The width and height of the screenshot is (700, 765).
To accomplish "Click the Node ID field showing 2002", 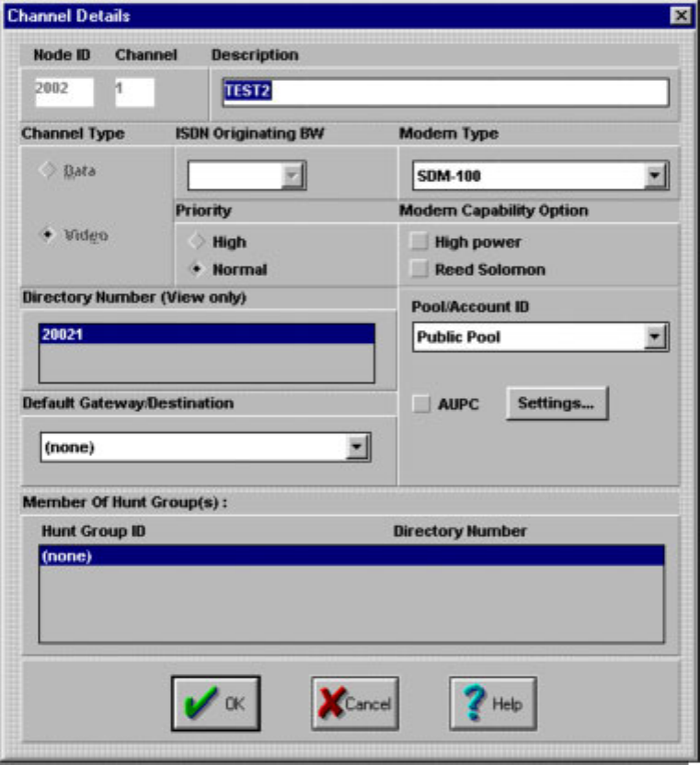I will 63,92.
